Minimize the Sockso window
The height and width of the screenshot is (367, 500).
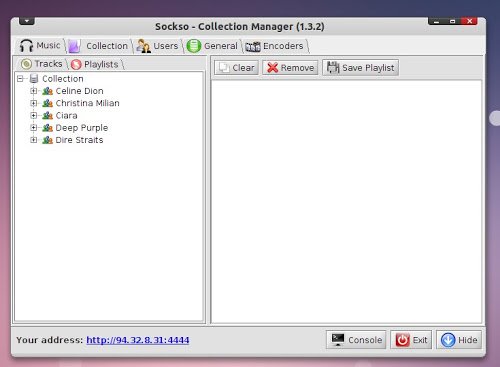click(x=436, y=21)
